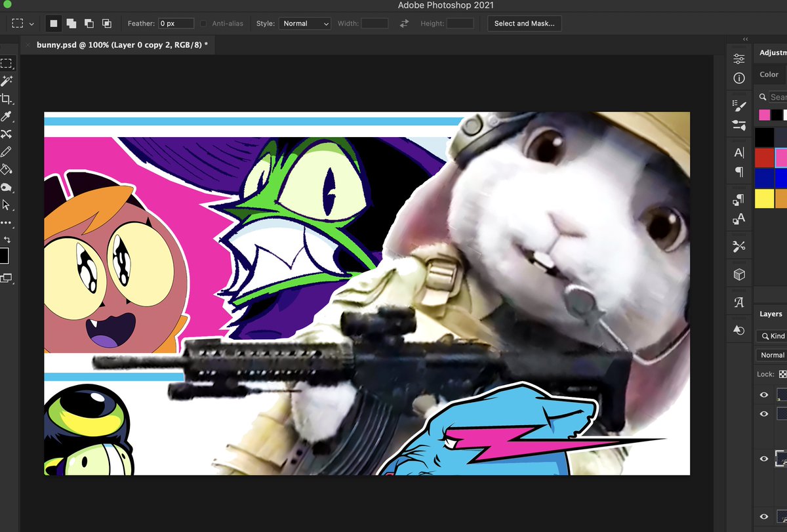Viewport: 787px width, 532px height.
Task: Open the History panel icon
Action: point(739,330)
